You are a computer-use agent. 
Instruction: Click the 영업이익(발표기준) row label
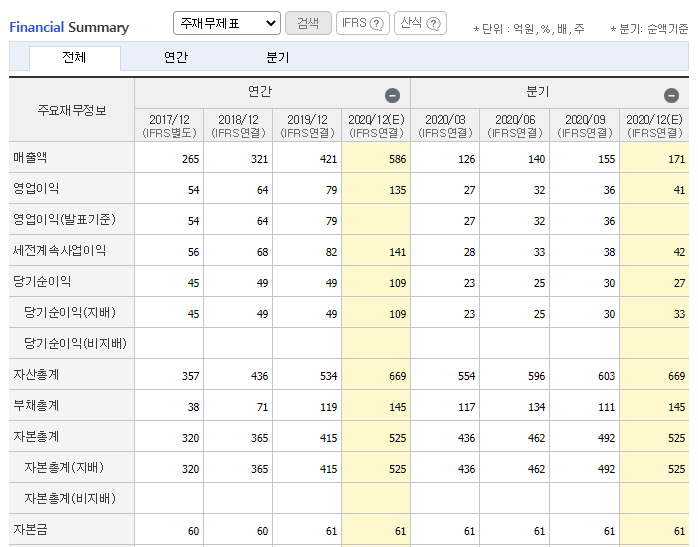click(64, 219)
